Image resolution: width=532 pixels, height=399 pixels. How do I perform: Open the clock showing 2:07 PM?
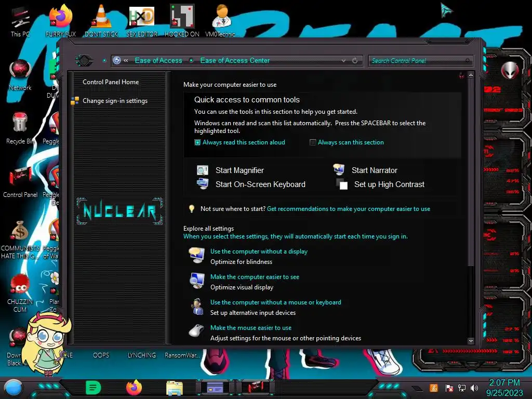tap(504, 388)
